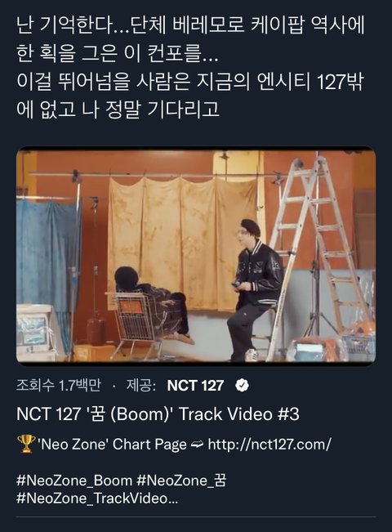The width and height of the screenshot is (392, 532).
Task: Click the verified badge beside NCT 127
Action: click(x=242, y=386)
